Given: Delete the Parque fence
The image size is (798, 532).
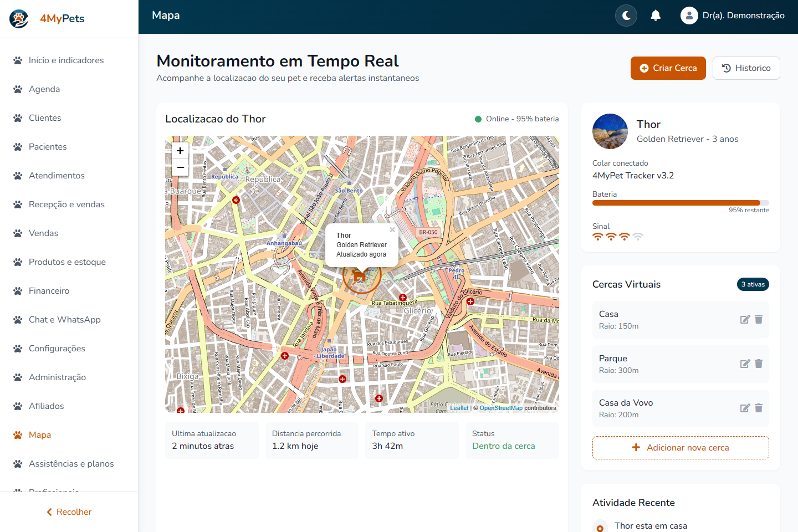Looking at the screenshot, I should pyautogui.click(x=759, y=364).
